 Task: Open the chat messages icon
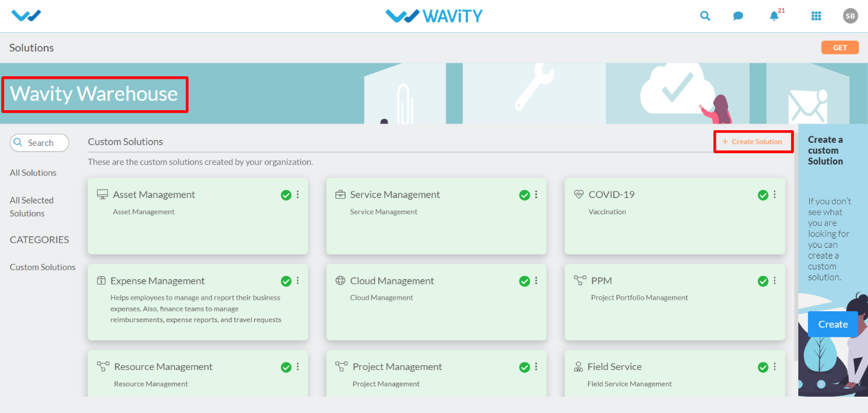[738, 16]
